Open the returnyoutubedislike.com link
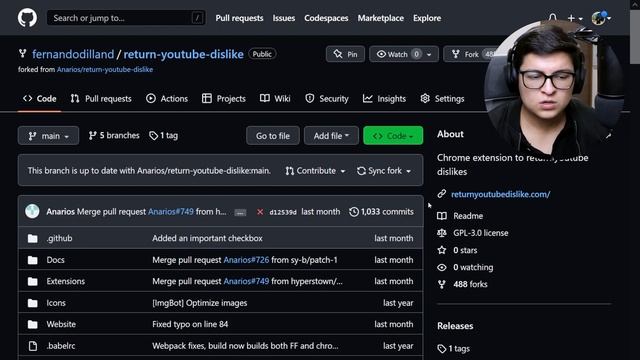Image resolution: width=640 pixels, height=360 pixels. tap(500, 194)
